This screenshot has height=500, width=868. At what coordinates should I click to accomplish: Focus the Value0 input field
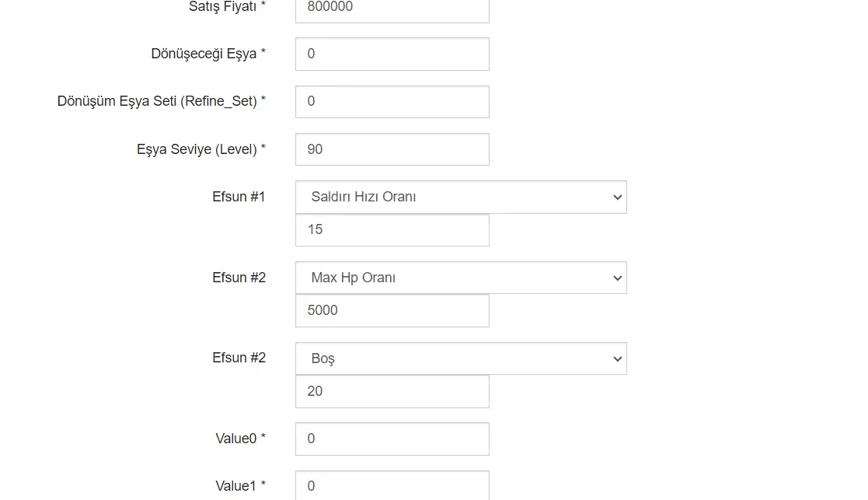click(x=392, y=439)
